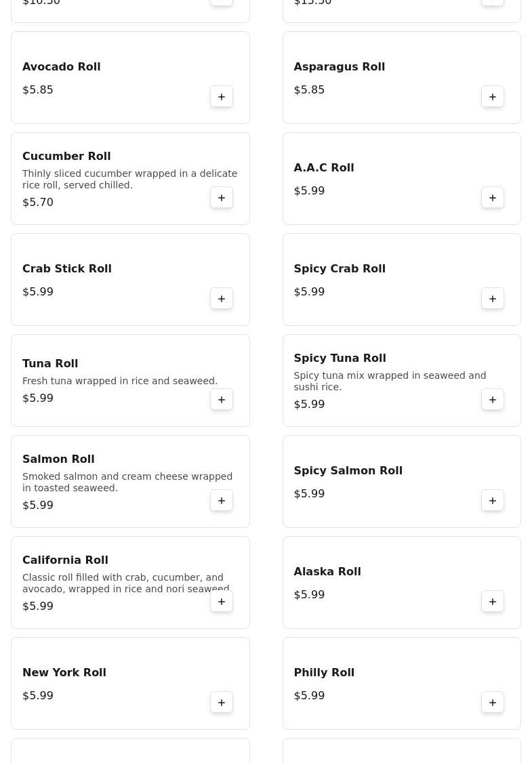Click plus icon for Asparagus Roll
The image size is (532, 763).
pyautogui.click(x=493, y=97)
